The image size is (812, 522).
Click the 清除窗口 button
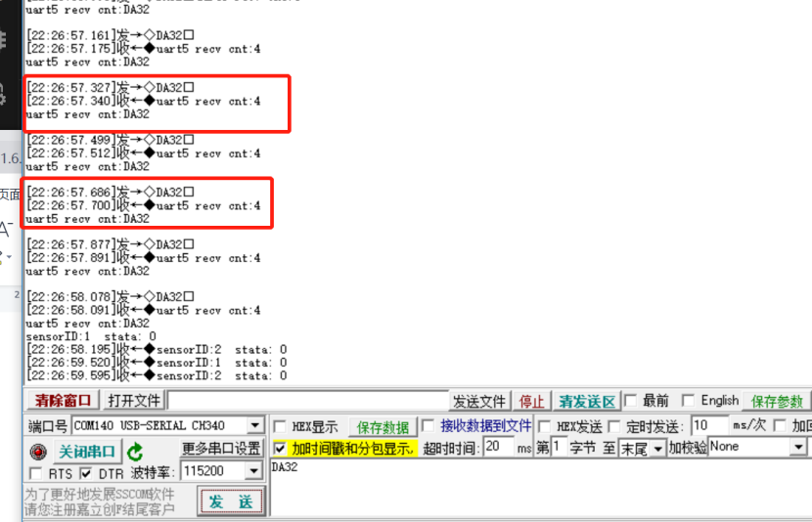click(63, 401)
